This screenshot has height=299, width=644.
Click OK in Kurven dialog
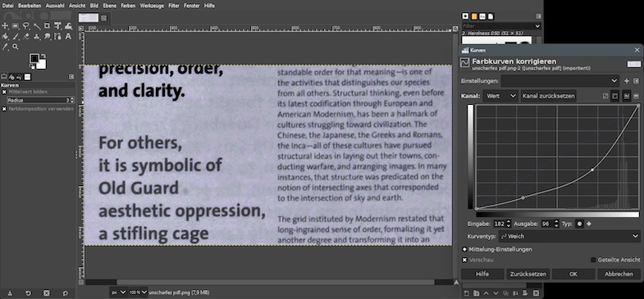(x=573, y=274)
